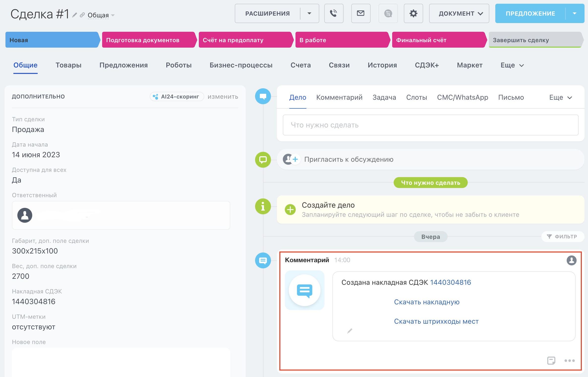Screen dimensions: 588x377
Task: Select the Комментарий timeline tab
Action: point(339,97)
